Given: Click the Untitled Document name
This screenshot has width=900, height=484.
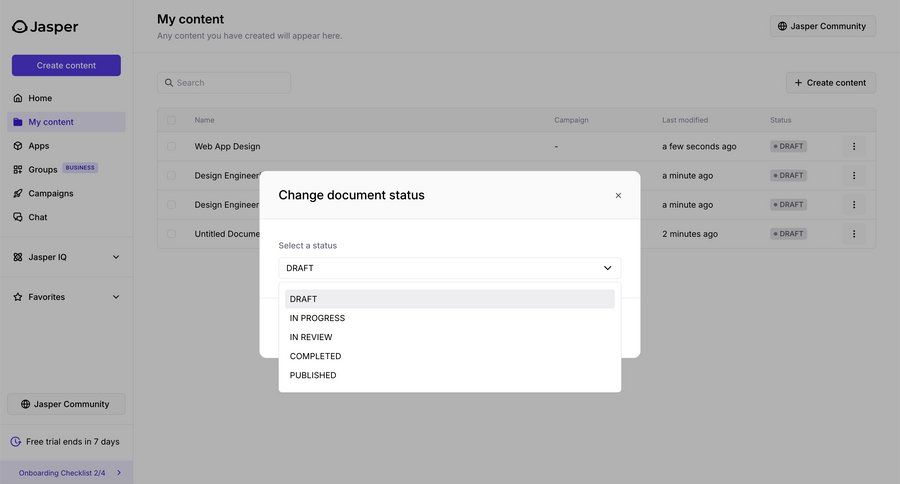Looking at the screenshot, I should [227, 234].
